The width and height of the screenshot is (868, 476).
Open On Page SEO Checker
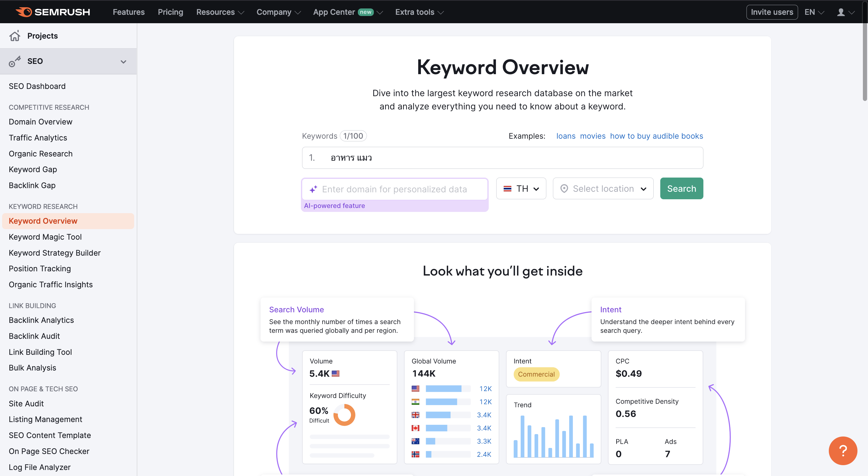(x=49, y=451)
